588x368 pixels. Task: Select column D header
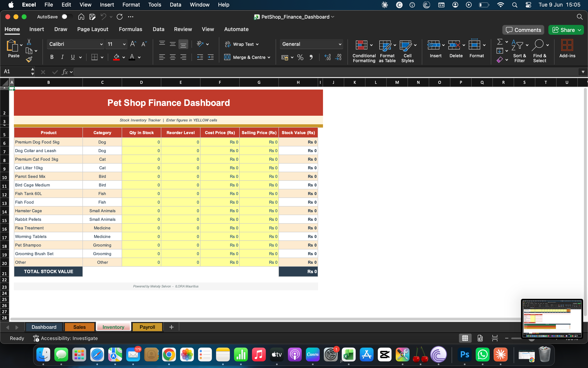click(141, 83)
